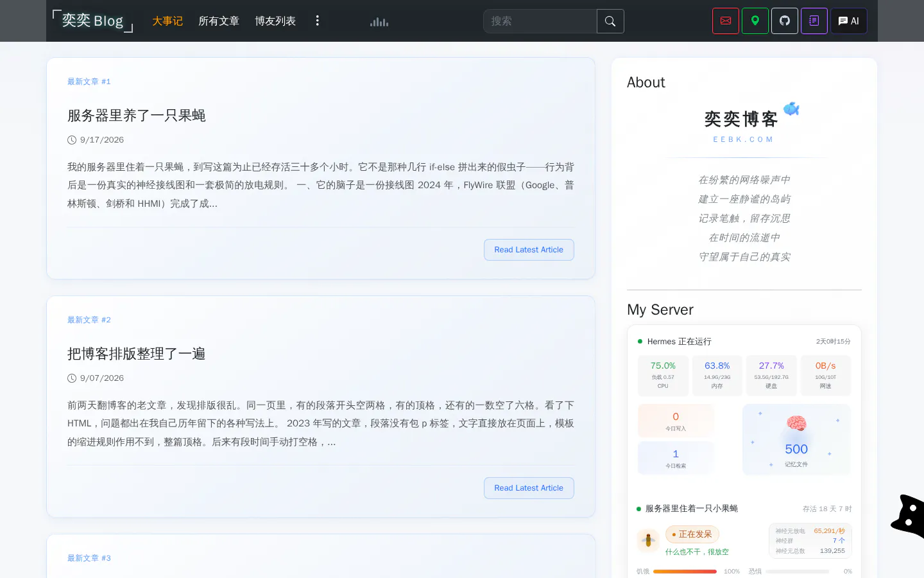The width and height of the screenshot is (924, 578).
Task: Click the 今日检索 1 tile
Action: click(676, 458)
